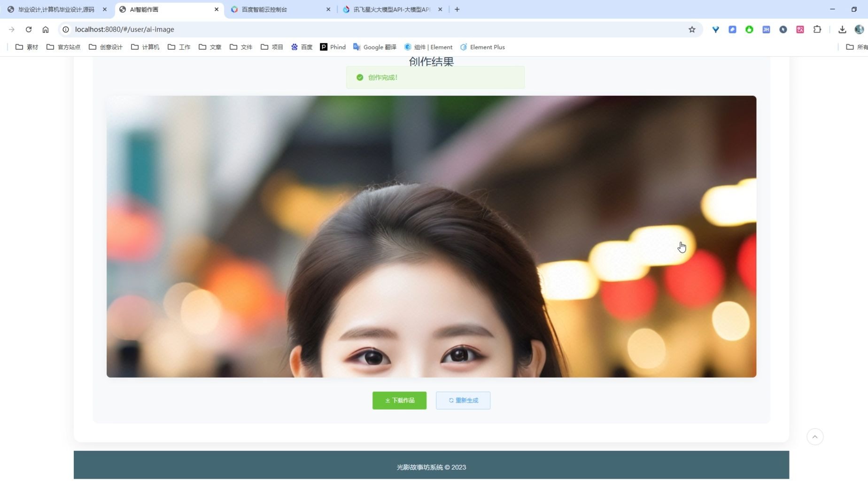
Task: Expand the 所有 bookmarks folder
Action: [856, 47]
